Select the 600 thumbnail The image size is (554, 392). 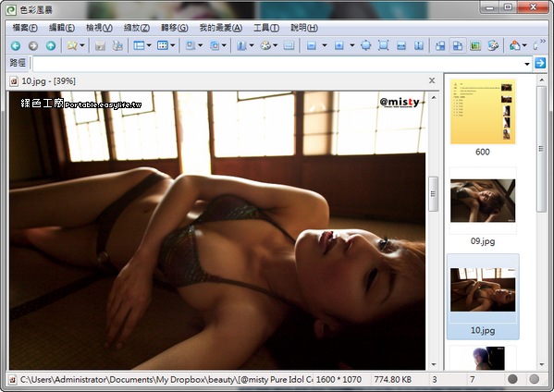[x=483, y=118]
